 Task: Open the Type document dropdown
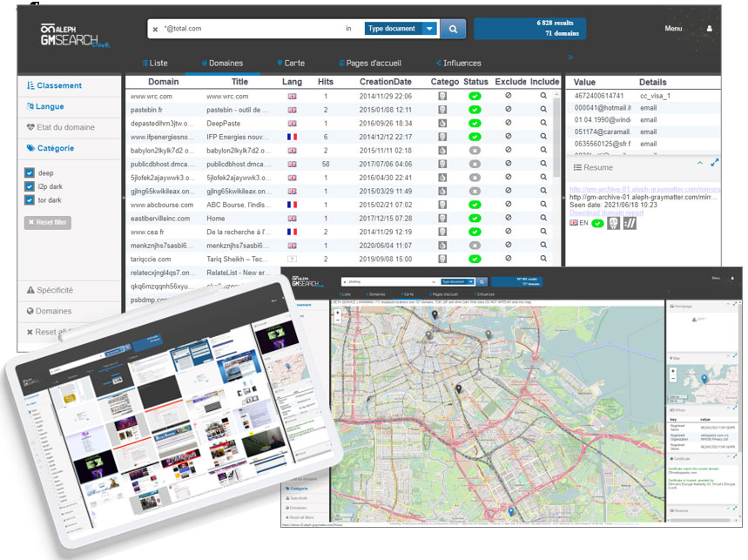(x=401, y=29)
